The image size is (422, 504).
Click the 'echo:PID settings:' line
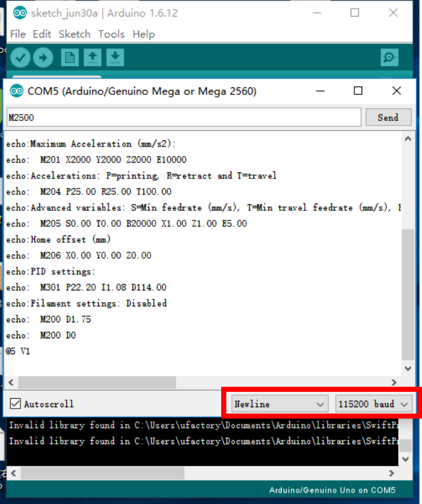pos(50,271)
